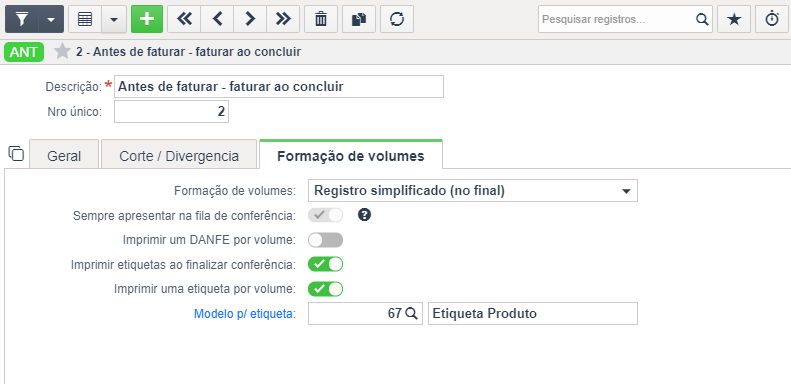Add a new record with the green plus

click(147, 19)
